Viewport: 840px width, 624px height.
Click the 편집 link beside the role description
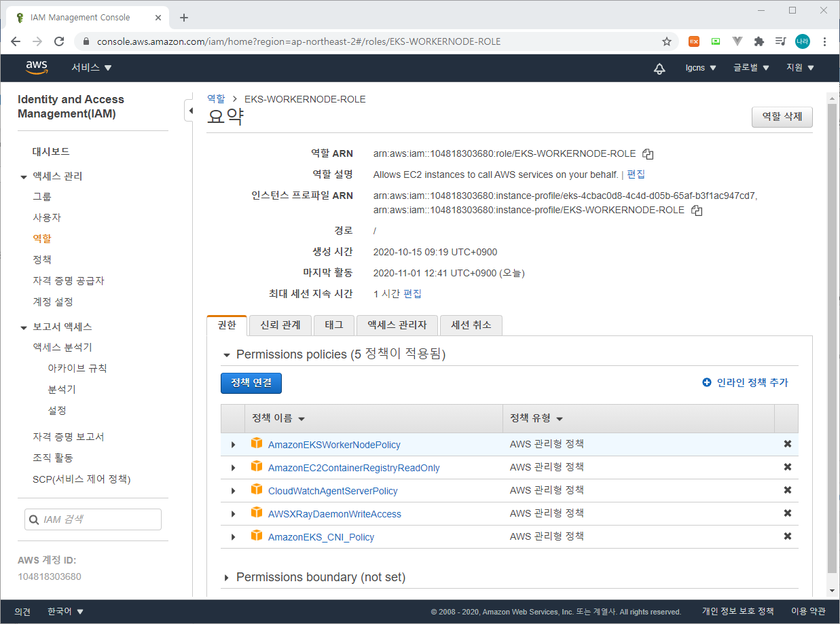tap(636, 175)
